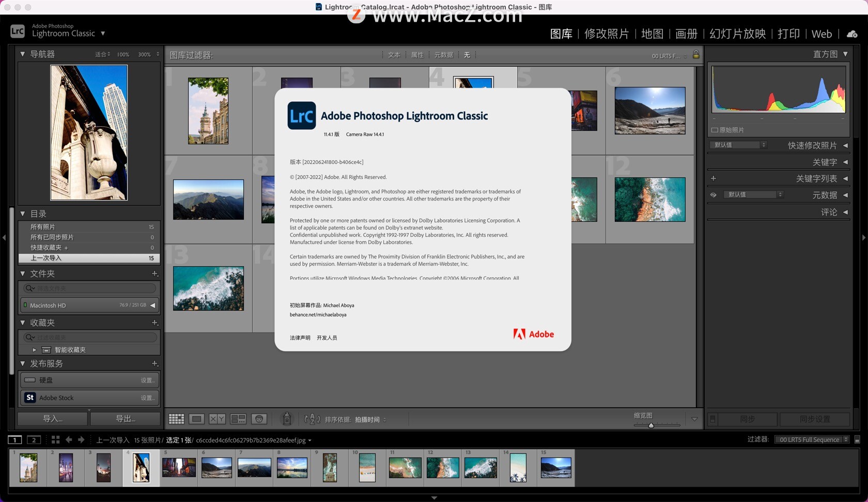Select All Photographs in the Catalog
Image resolution: width=868 pixels, height=502 pixels.
click(89, 227)
